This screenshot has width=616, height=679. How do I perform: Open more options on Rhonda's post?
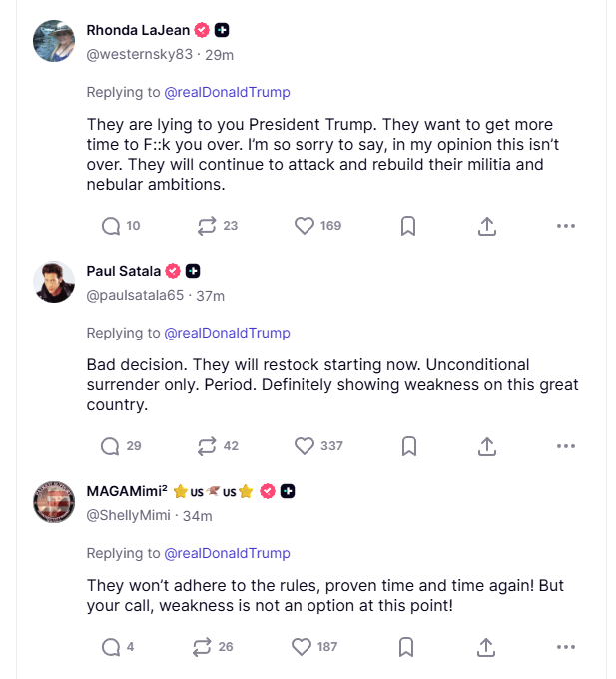pyautogui.click(x=566, y=226)
